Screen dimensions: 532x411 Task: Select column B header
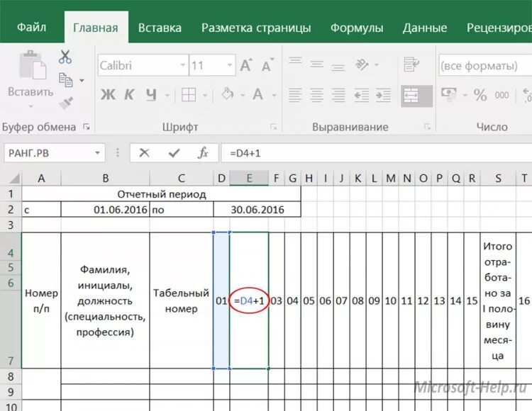point(106,179)
